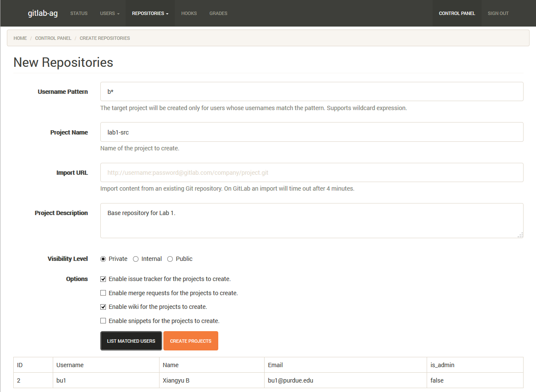Click the orange CREATE PROJECTS button
The image size is (536, 392).
[x=190, y=341]
